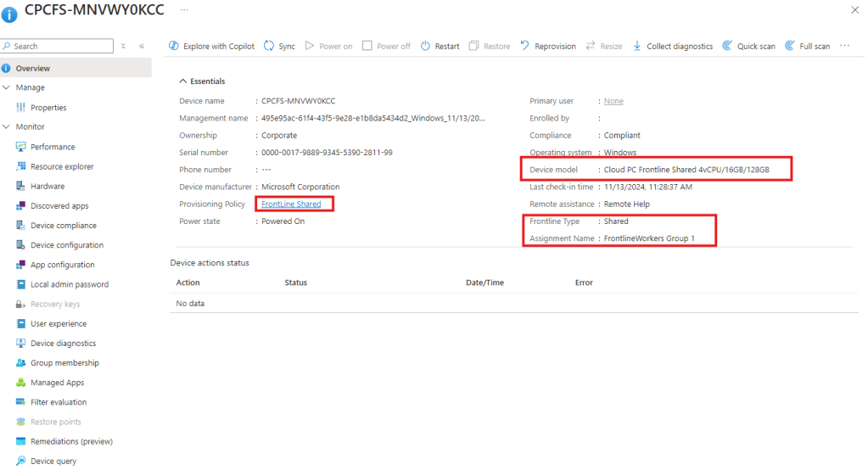
Task: Click the Sync toolbar icon
Action: 269,46
